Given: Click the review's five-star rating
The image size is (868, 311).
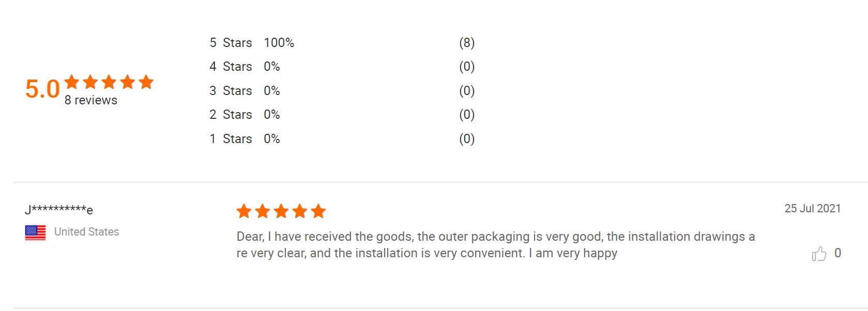Looking at the screenshot, I should 281,211.
